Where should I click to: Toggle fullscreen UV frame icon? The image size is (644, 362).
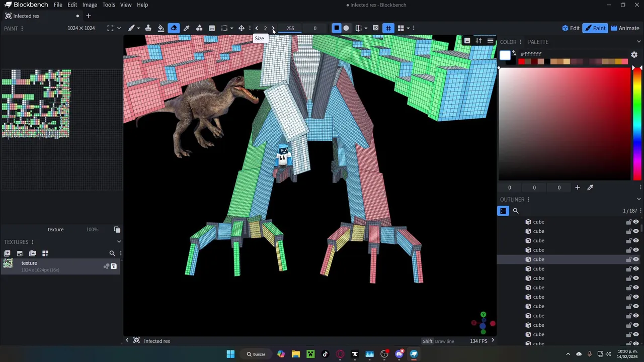[110, 28]
